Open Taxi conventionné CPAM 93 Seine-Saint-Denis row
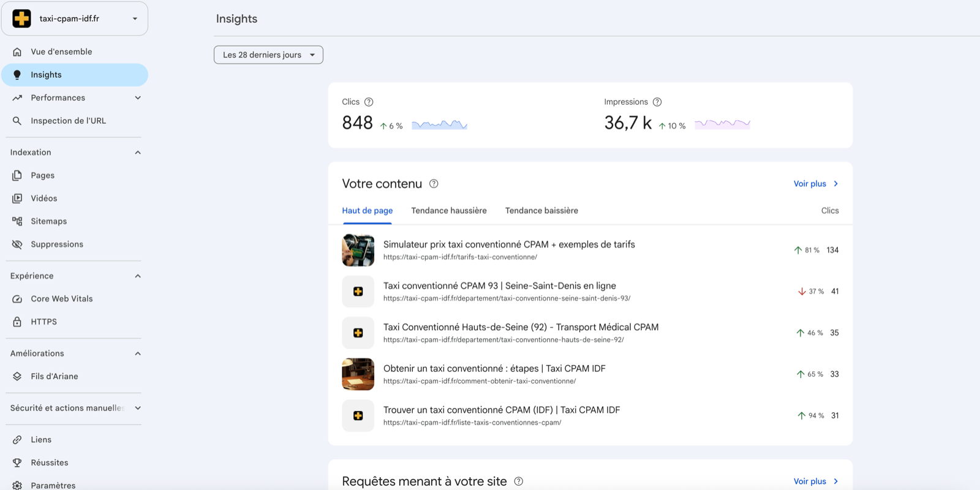Screen dimensions: 980x490 click(x=590, y=292)
